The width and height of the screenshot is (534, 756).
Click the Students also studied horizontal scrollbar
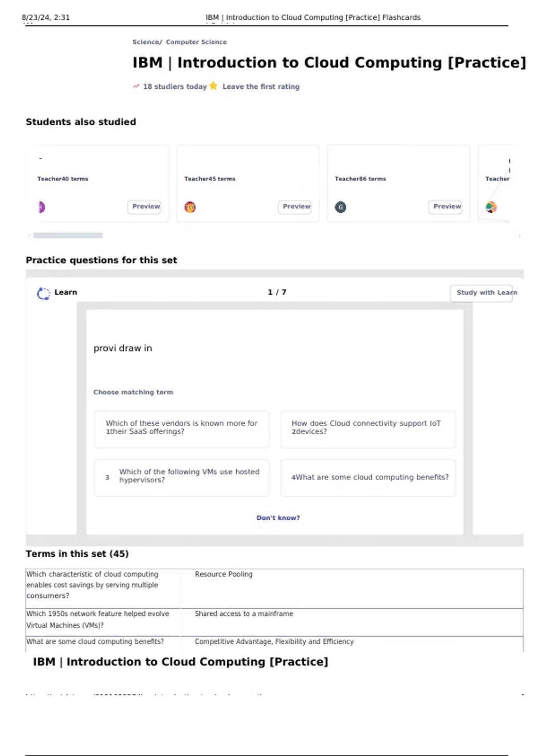coord(68,235)
